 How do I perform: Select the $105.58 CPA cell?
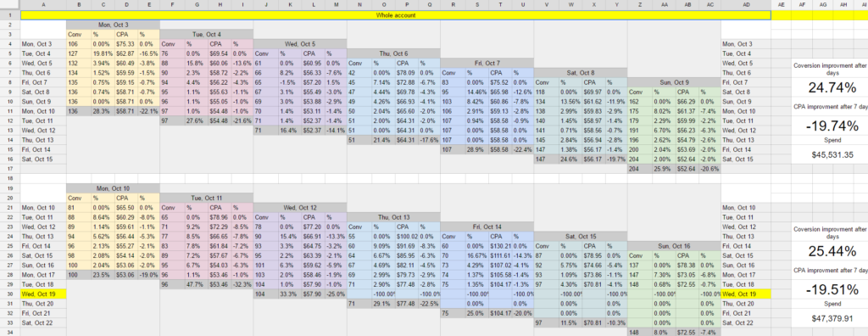click(x=500, y=275)
